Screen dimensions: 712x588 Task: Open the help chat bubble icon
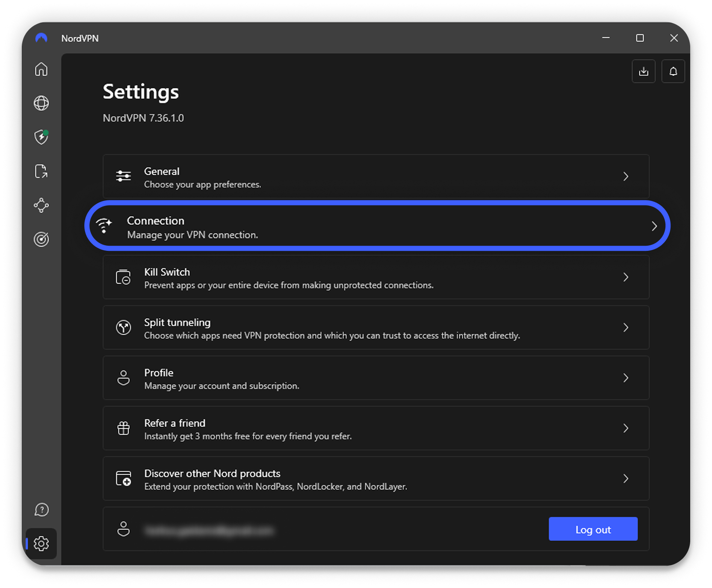click(x=41, y=510)
